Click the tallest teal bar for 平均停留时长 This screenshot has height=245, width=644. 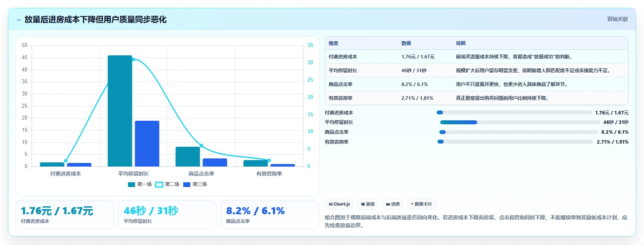click(120, 111)
